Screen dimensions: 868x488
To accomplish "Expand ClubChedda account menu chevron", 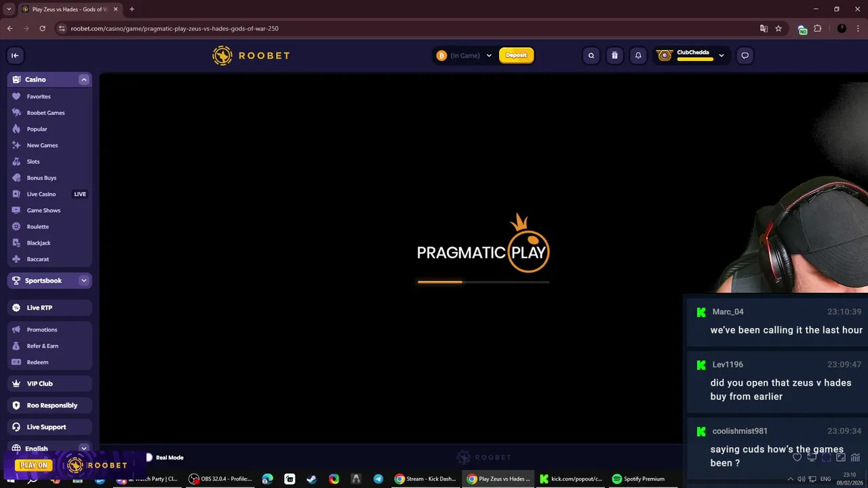I will [x=722, y=56].
